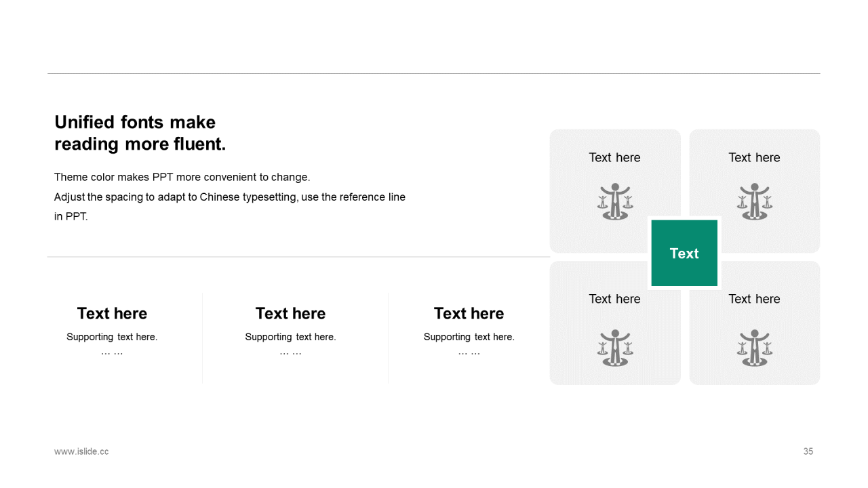Click the person icon in top-left card
This screenshot has width=868, height=488.
click(615, 201)
